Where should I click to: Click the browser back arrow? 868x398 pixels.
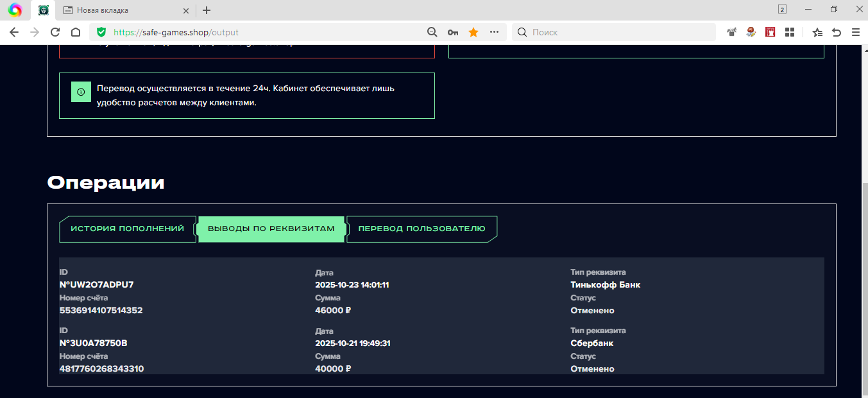pos(14,32)
